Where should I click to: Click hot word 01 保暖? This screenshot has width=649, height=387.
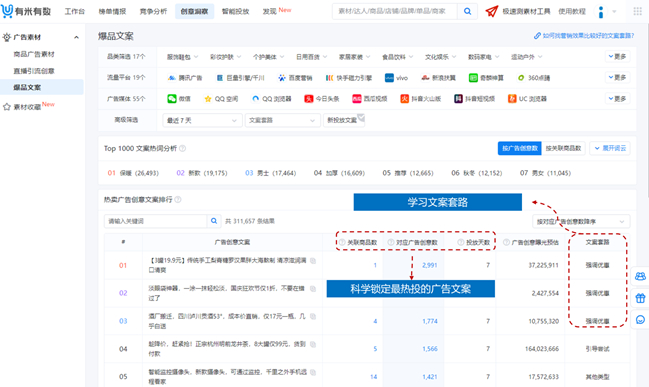click(133, 173)
